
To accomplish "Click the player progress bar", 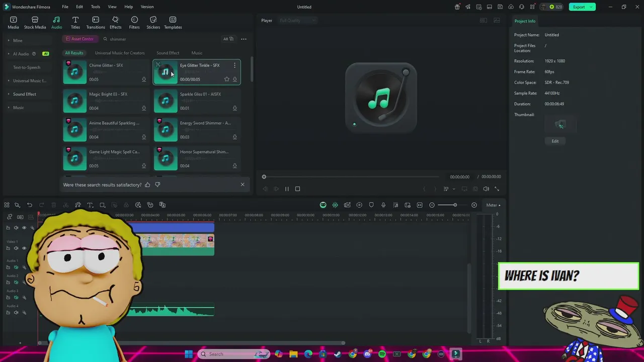I will click(x=351, y=177).
